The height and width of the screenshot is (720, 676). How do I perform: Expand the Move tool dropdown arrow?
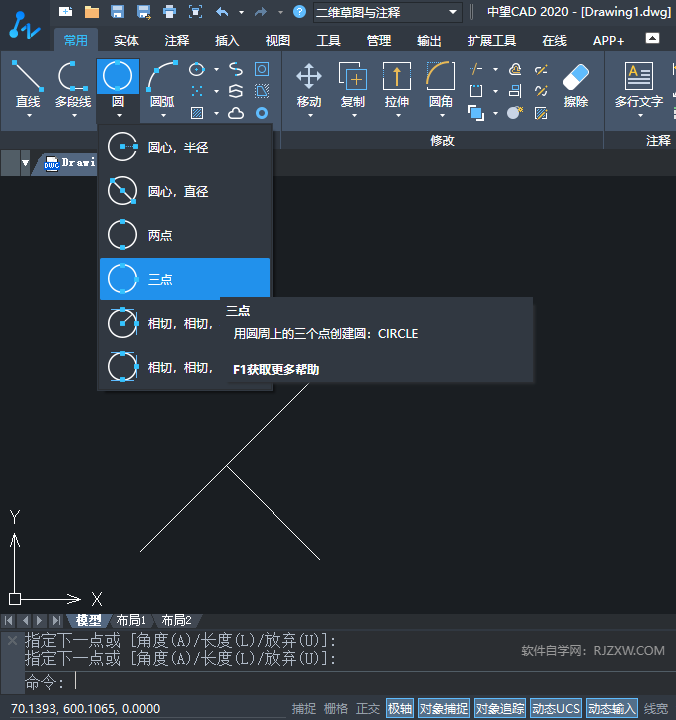(x=310, y=116)
